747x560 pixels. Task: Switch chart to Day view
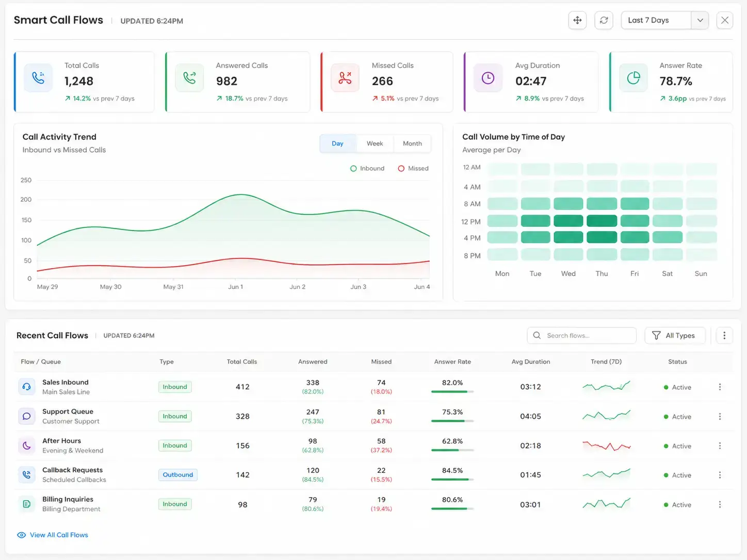[337, 143]
